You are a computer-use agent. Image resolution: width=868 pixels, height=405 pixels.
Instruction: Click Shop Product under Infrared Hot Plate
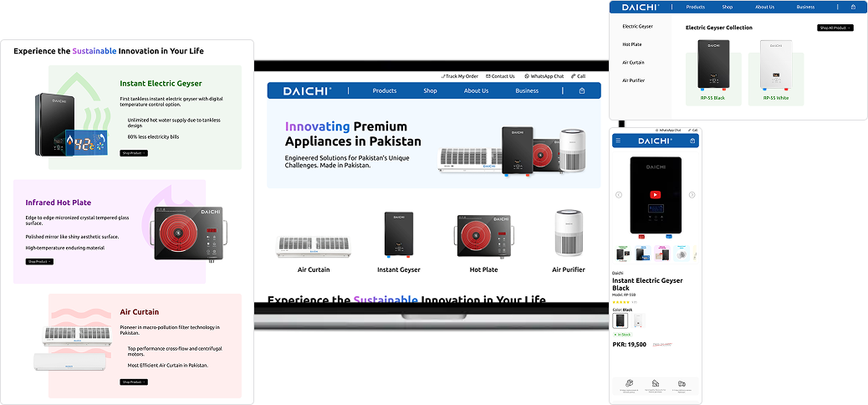click(x=39, y=262)
